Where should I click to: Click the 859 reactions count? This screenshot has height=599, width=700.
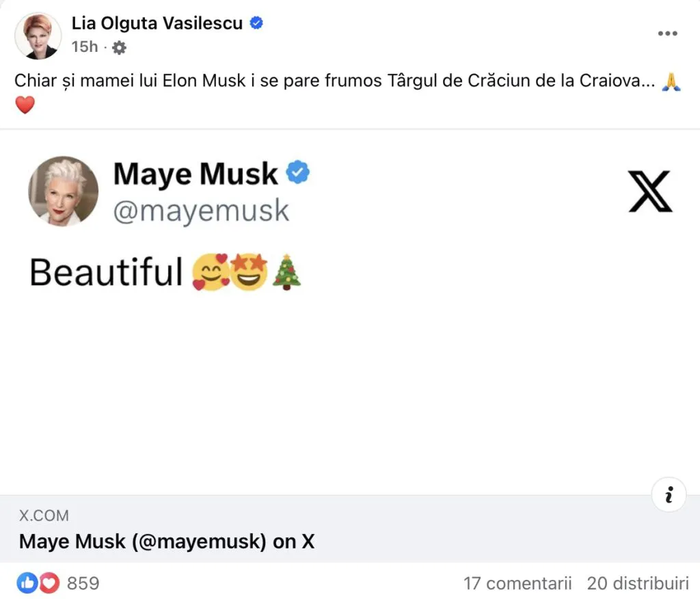[x=82, y=583]
